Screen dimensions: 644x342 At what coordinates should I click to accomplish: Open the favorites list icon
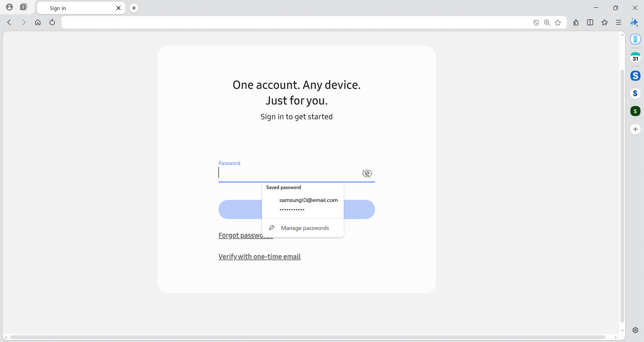(604, 22)
